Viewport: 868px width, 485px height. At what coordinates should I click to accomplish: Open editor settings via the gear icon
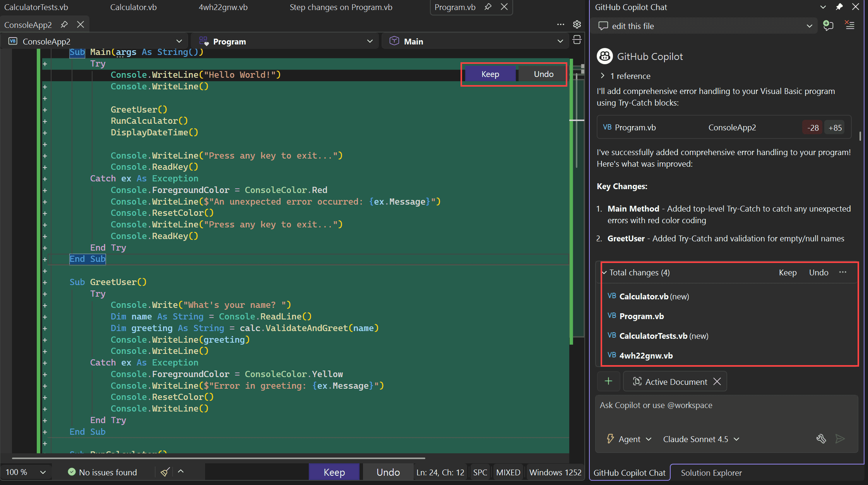click(577, 24)
